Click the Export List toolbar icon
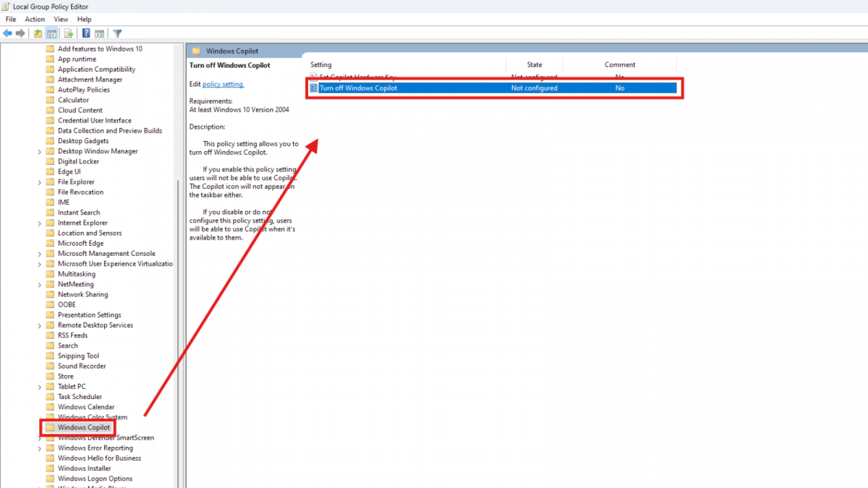 [69, 33]
